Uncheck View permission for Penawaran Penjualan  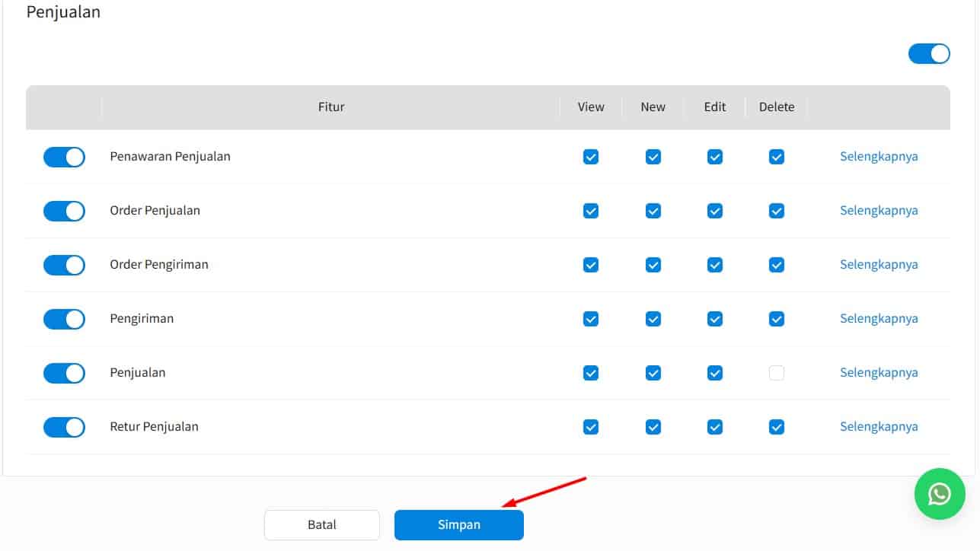point(591,157)
